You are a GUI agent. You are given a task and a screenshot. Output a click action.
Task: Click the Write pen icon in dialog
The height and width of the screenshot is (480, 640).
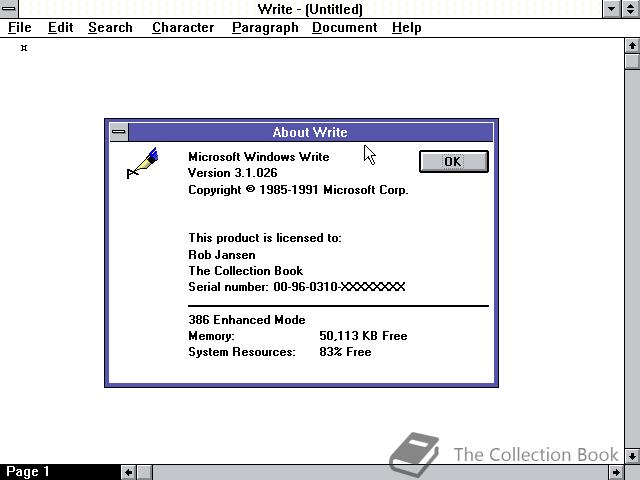tap(142, 163)
